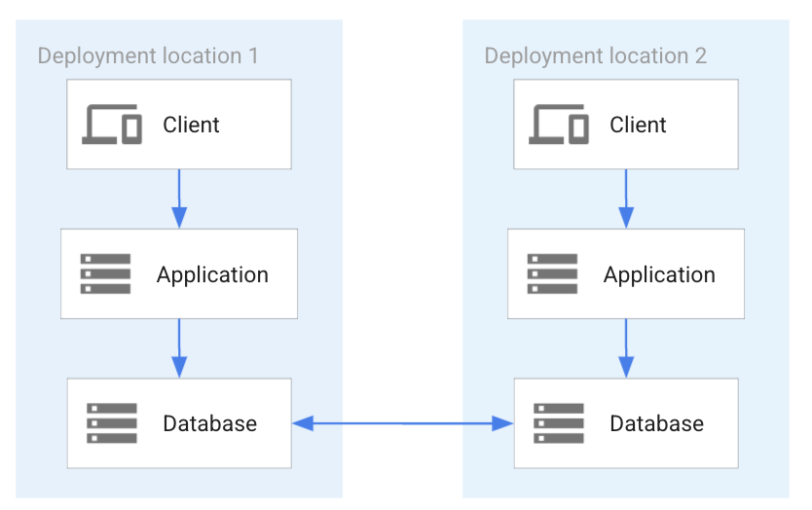Click the Client device icon in Deployment location 1
This screenshot has height=510, width=812.
(112, 125)
